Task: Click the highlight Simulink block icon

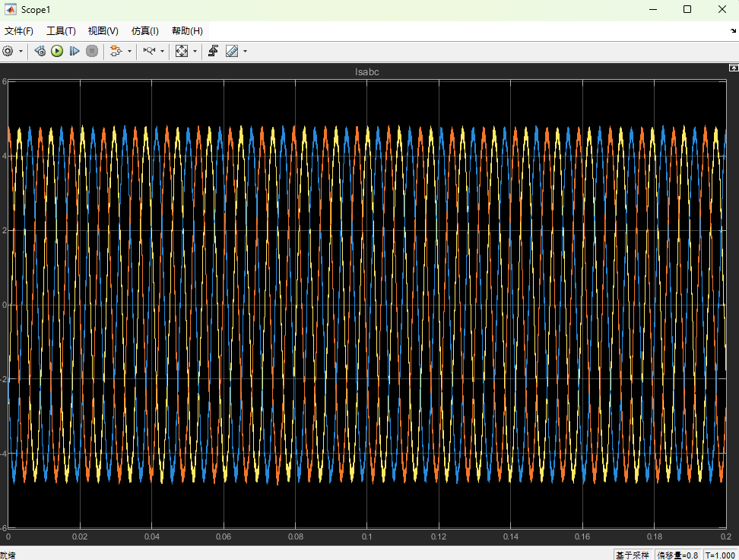Action: pyautogui.click(x=116, y=51)
